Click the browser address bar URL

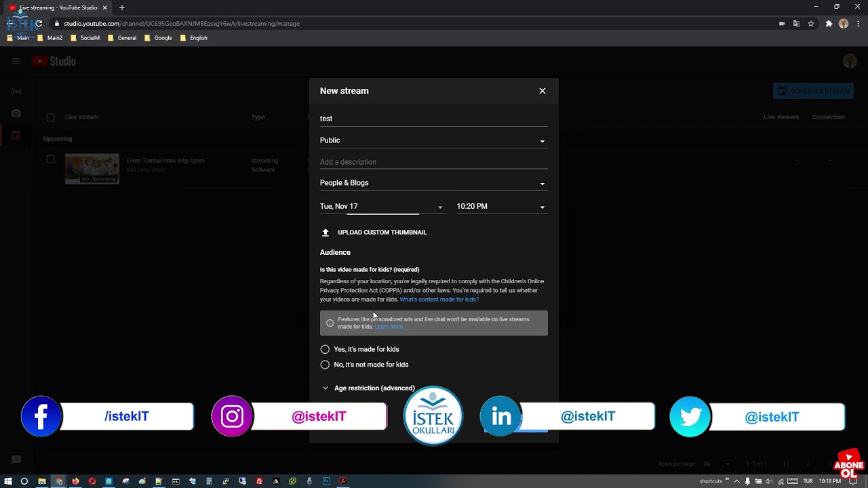pos(182,24)
